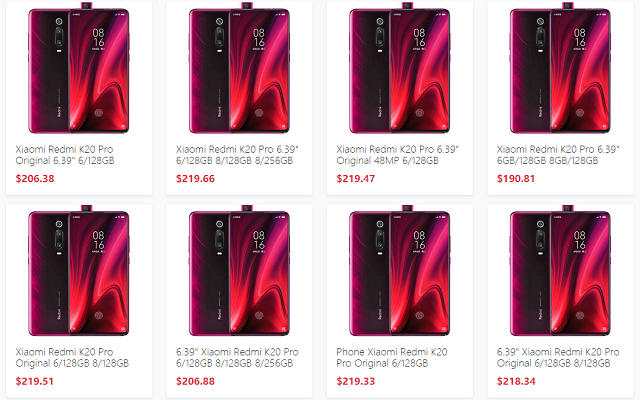This screenshot has width=640, height=400.
Task: Open the $206.38 Redmi K20 Pro phone image
Action: (x=79, y=68)
